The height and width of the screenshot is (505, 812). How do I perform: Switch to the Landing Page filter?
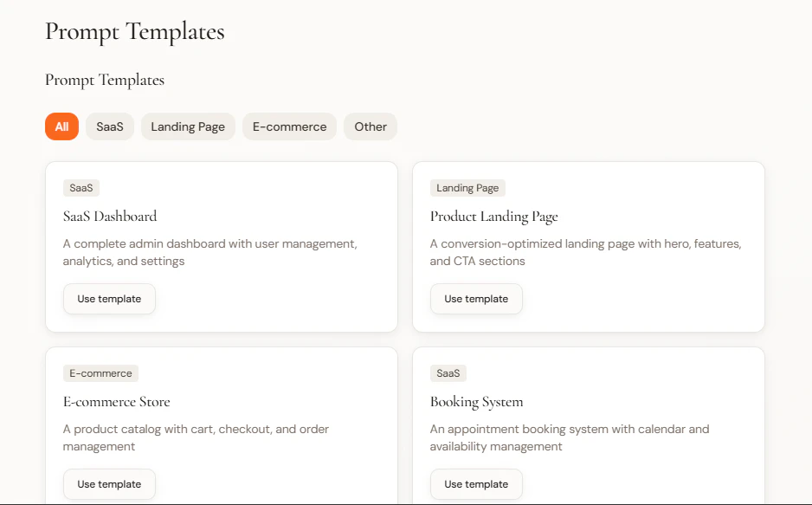[188, 126]
